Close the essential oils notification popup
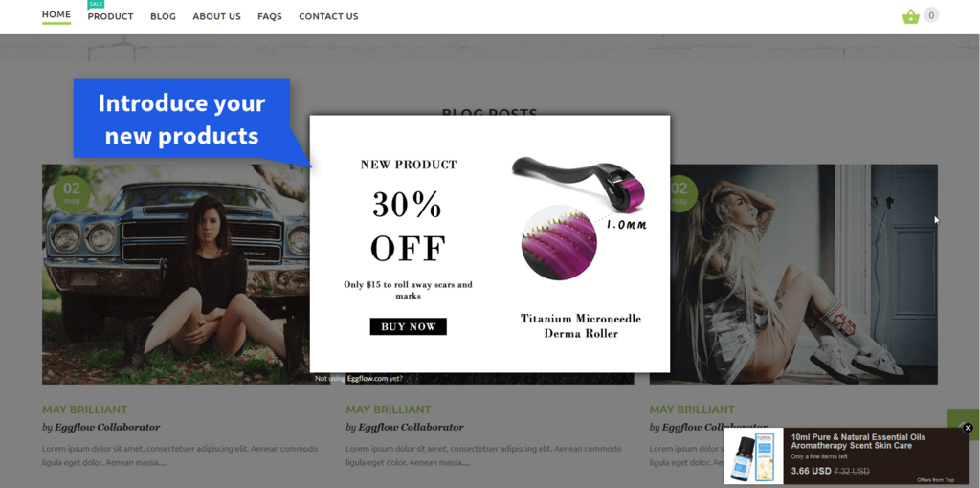Viewport: 980px width, 488px height. coord(969,428)
